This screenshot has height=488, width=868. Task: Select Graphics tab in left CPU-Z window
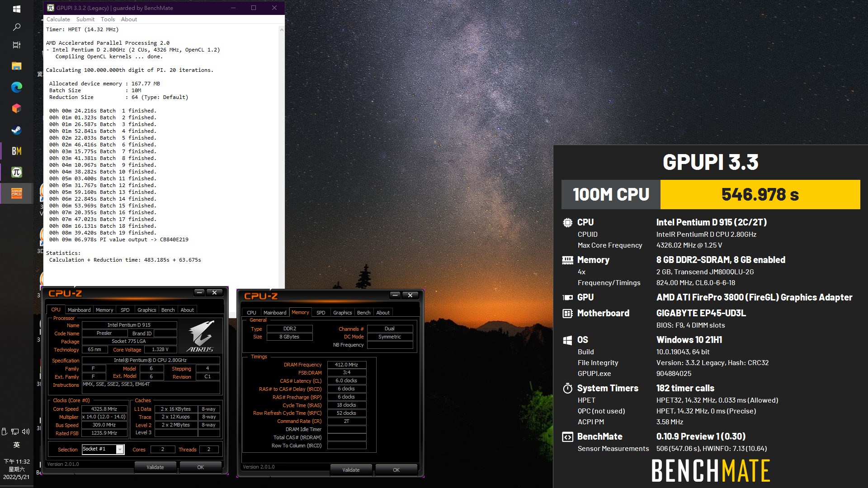pyautogui.click(x=147, y=310)
